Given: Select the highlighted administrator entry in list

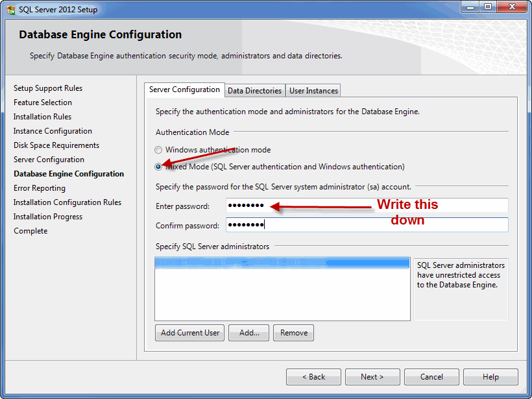Looking at the screenshot, I should pos(282,263).
